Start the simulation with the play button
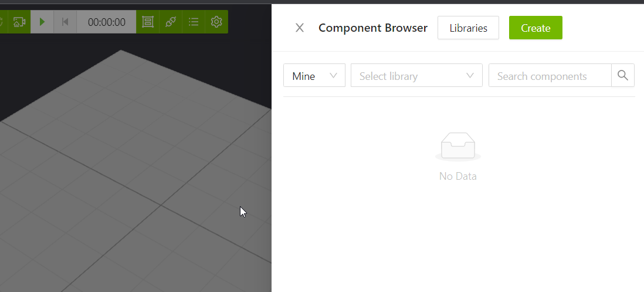644x292 pixels. (x=42, y=22)
